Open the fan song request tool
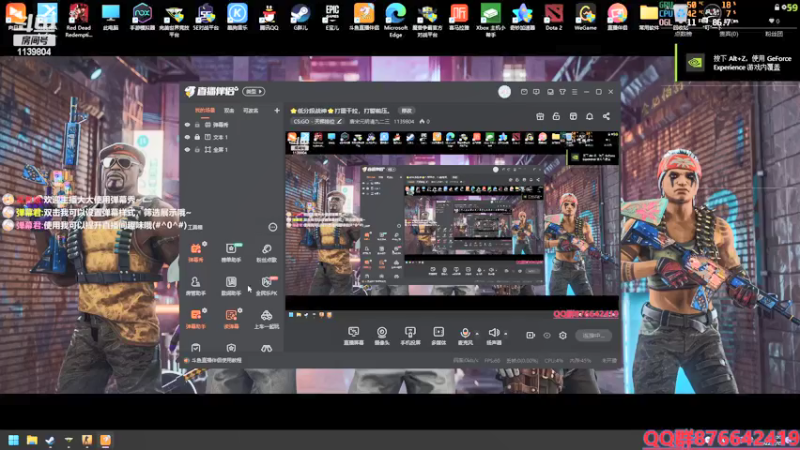Viewport: 800px width, 450px height. pos(266,253)
